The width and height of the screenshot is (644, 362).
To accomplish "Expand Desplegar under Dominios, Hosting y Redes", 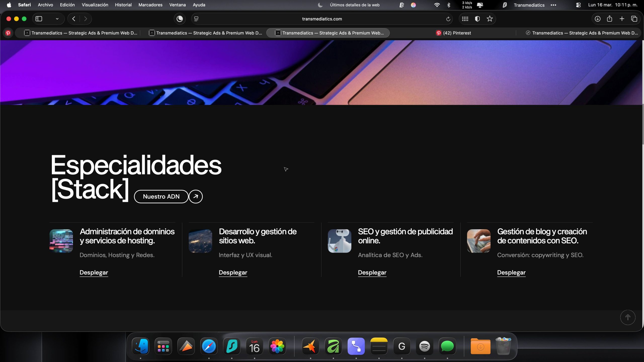I will pyautogui.click(x=94, y=273).
